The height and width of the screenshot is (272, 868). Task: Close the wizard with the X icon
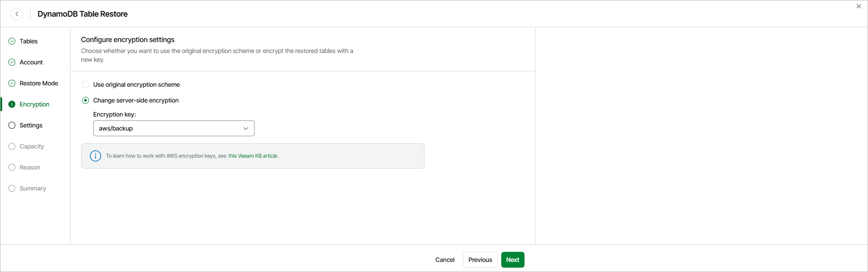click(x=859, y=6)
